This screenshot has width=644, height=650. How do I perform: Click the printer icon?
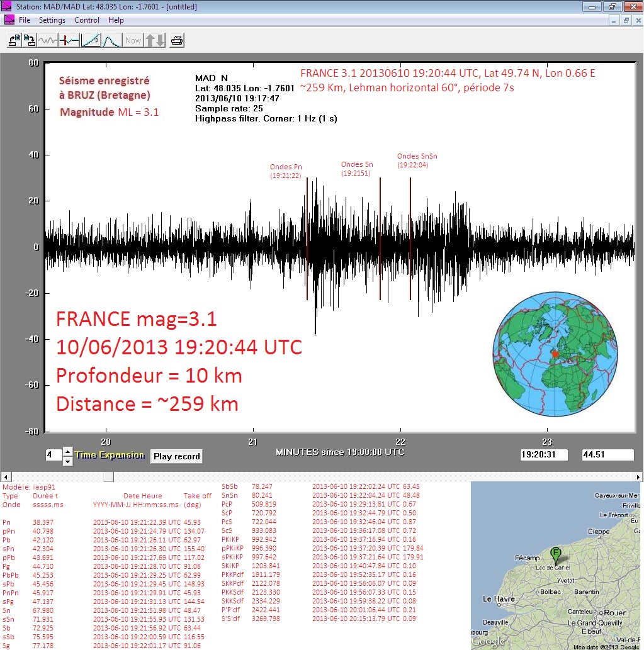point(178,40)
